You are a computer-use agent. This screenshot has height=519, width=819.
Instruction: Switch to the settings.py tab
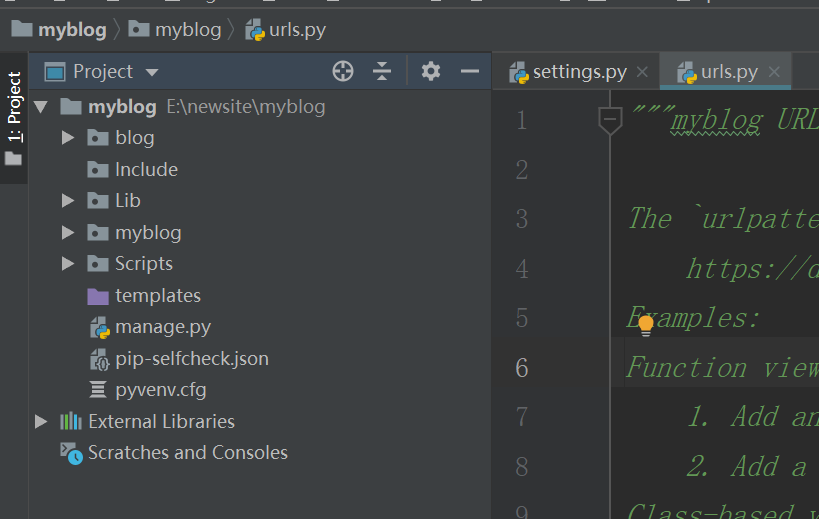pos(568,72)
